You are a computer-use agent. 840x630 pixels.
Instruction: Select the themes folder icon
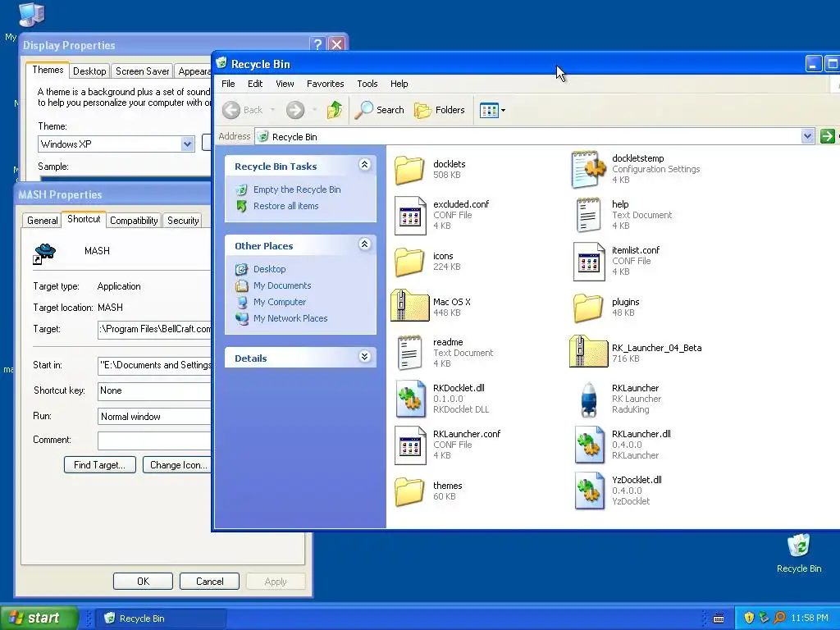pos(409,491)
